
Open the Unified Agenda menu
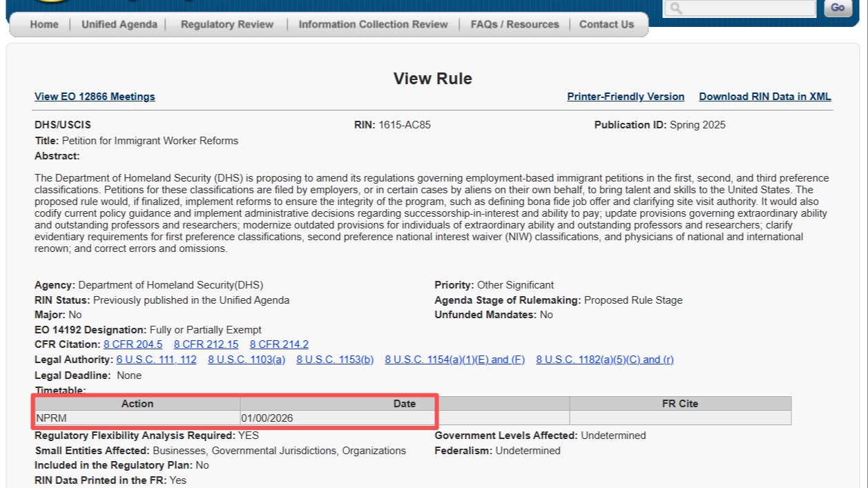(x=119, y=24)
